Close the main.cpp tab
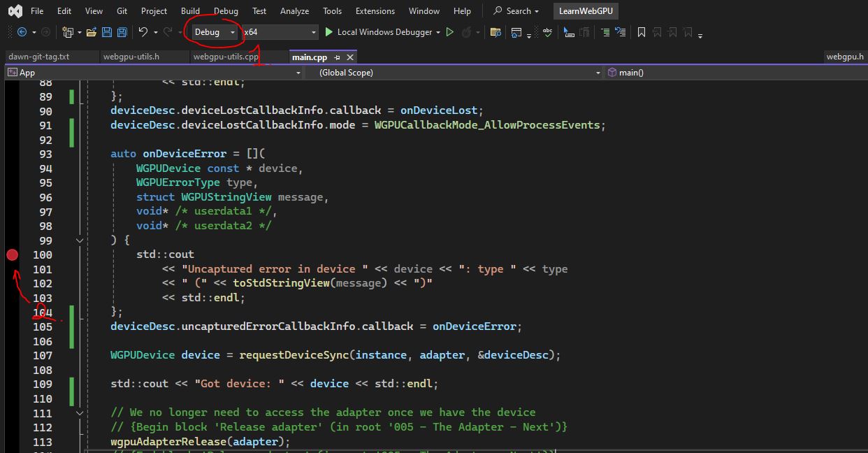This screenshot has width=868, height=453. coord(350,57)
